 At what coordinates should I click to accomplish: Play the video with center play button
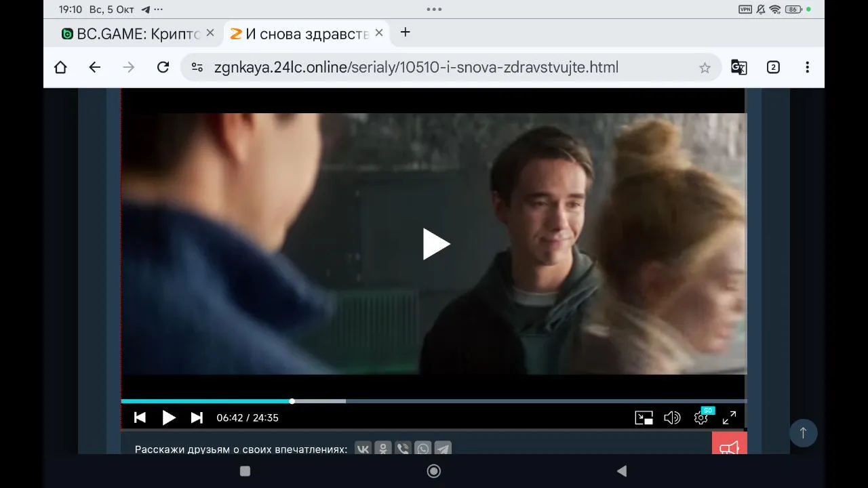click(436, 244)
